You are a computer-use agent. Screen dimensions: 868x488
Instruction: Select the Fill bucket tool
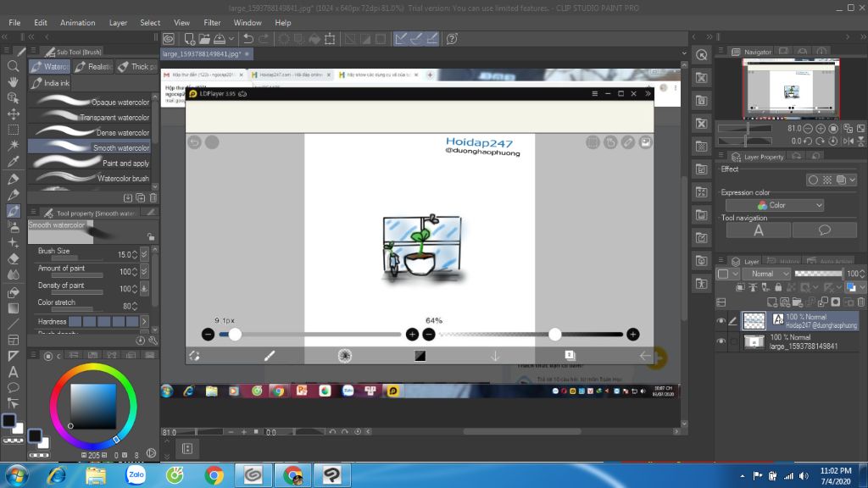13,292
